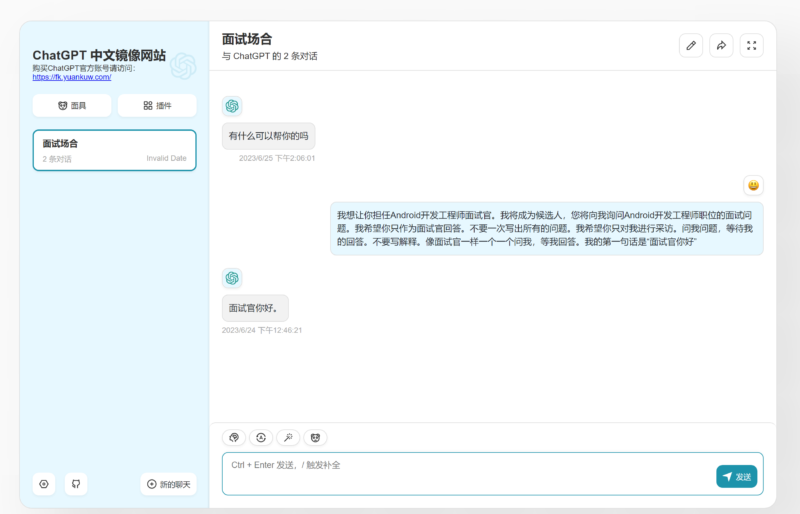The height and width of the screenshot is (514, 800).
Task: Click the circular history icon above input
Action: click(261, 437)
